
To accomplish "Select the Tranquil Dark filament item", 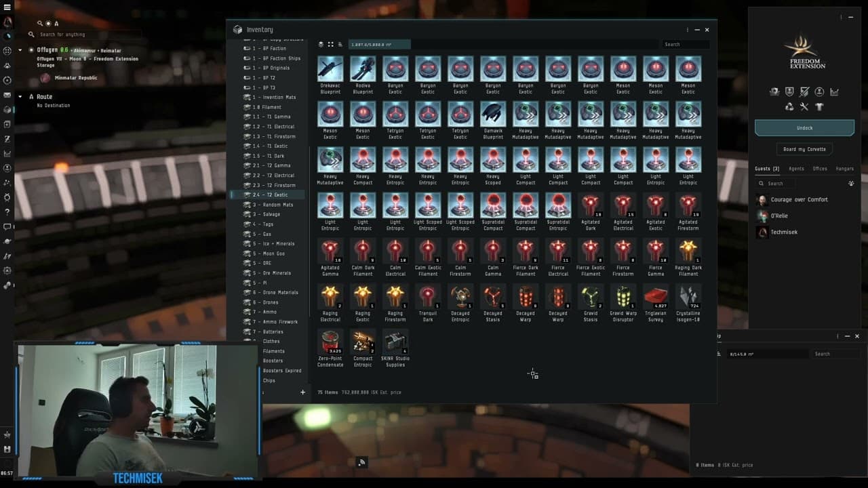I will click(428, 303).
